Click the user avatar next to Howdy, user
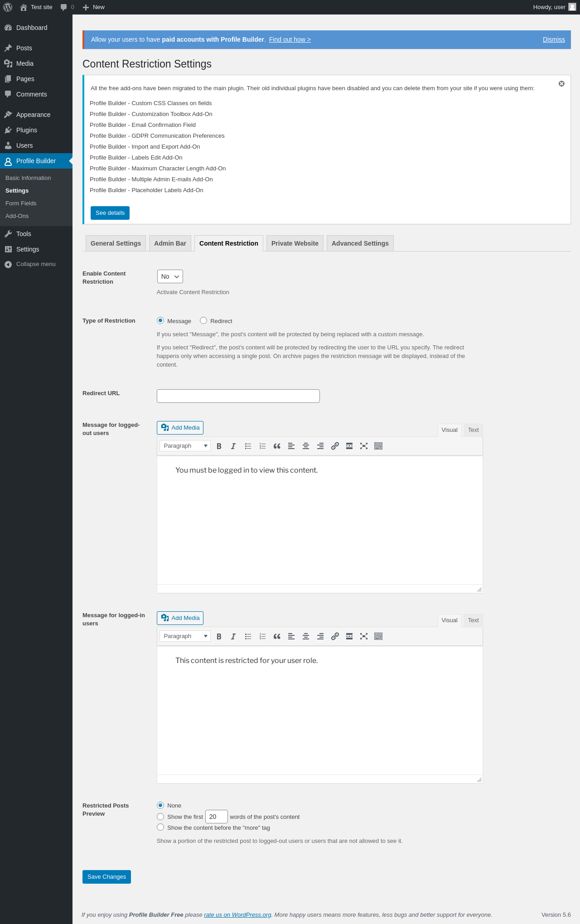This screenshot has width=580, height=924. (572, 7)
